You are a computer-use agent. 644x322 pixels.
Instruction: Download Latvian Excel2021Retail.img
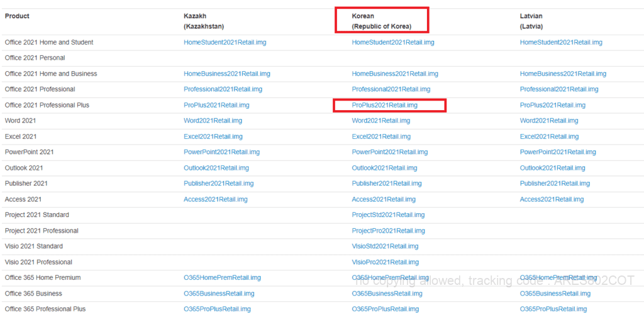coord(549,136)
